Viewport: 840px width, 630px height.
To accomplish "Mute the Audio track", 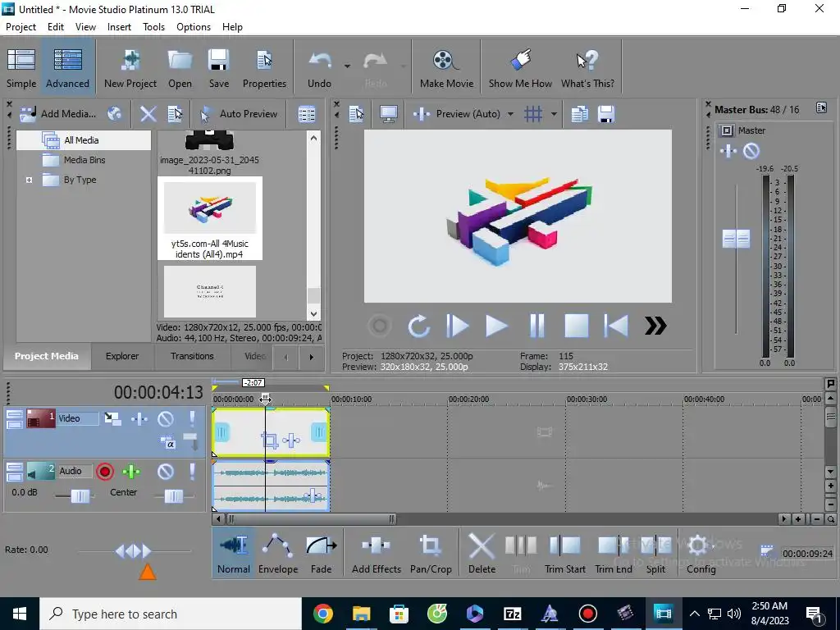I will coord(166,472).
